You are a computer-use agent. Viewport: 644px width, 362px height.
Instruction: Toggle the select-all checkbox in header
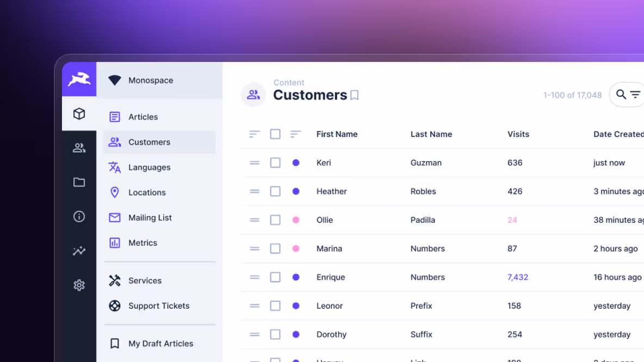pos(275,134)
